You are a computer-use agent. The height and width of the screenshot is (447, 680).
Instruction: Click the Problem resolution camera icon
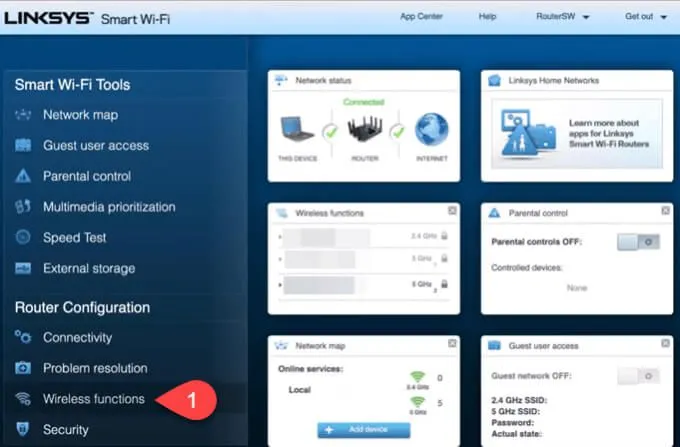(23, 368)
